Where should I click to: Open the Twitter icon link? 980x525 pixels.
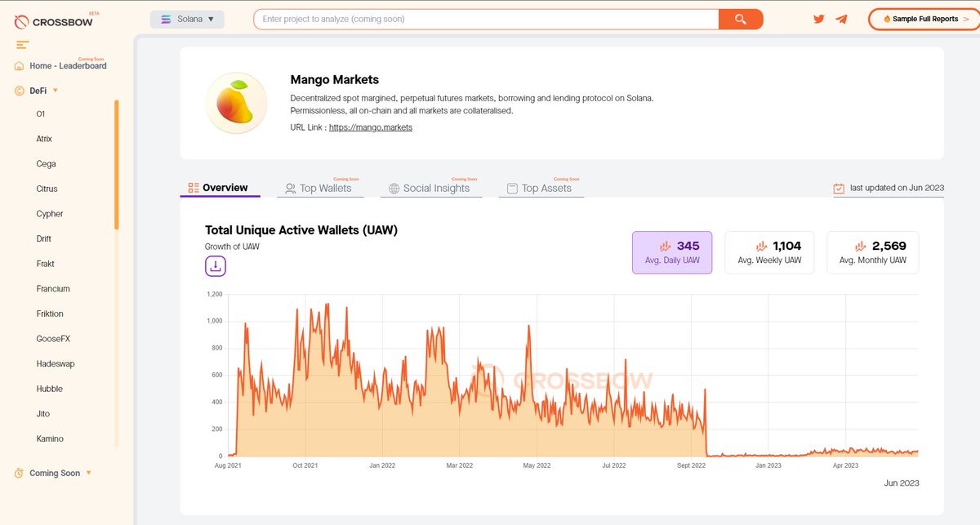pyautogui.click(x=819, y=19)
